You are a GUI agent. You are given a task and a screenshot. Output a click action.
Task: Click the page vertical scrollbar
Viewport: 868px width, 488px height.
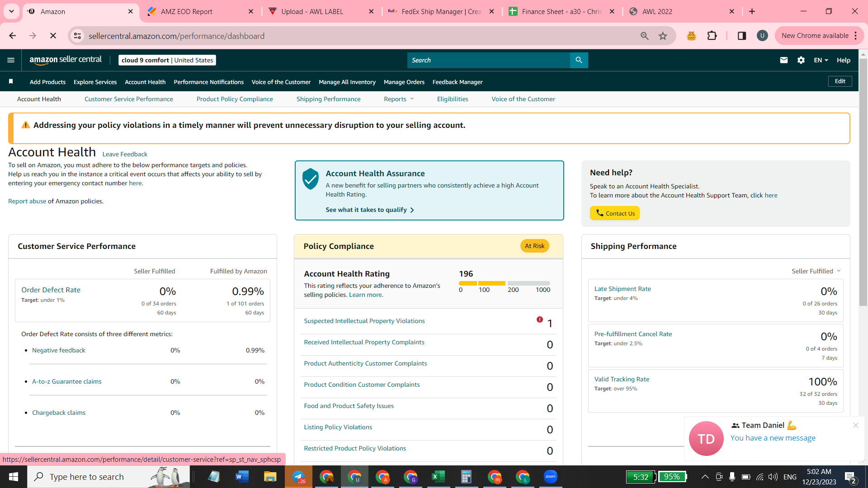point(863,182)
